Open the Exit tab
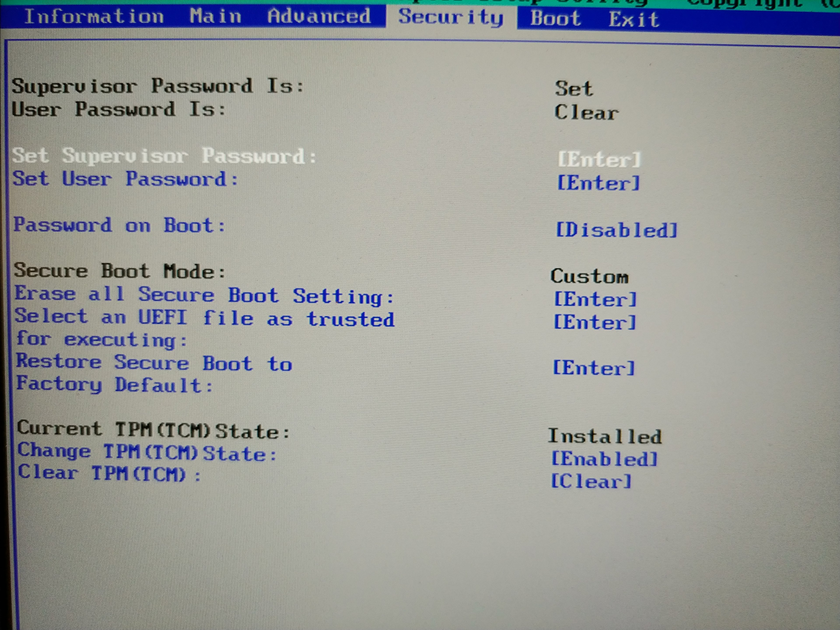This screenshot has width=840, height=630. click(x=634, y=19)
